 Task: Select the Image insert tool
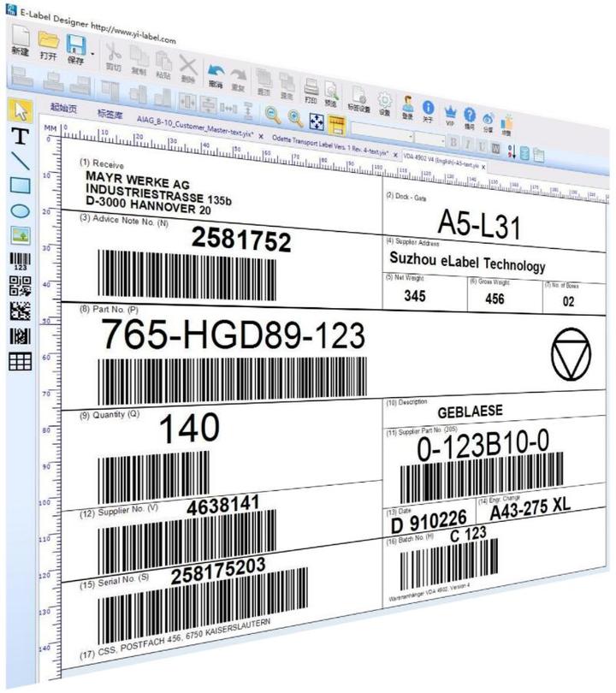tap(21, 235)
